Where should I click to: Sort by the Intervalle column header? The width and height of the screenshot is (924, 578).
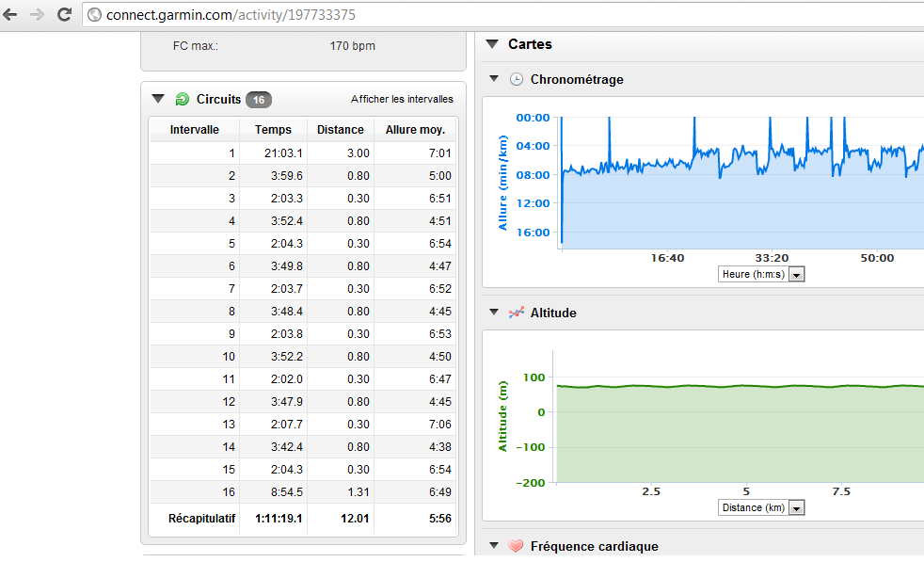(x=195, y=130)
